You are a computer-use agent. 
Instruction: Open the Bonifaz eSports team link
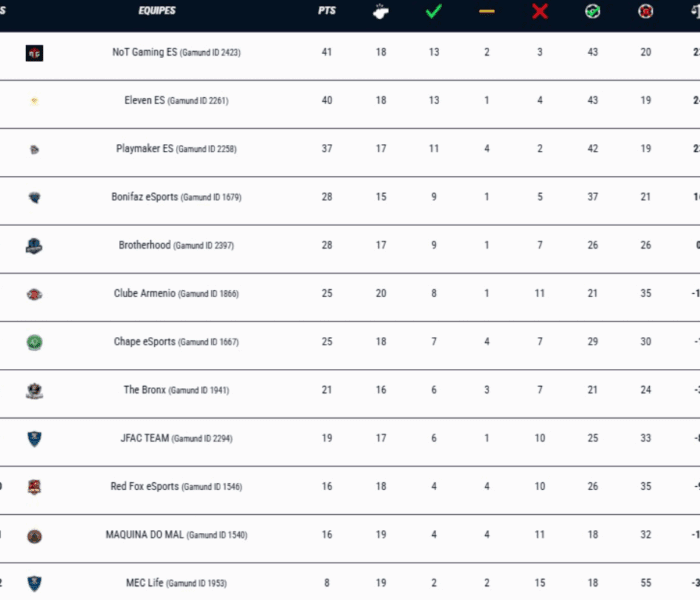point(144,197)
